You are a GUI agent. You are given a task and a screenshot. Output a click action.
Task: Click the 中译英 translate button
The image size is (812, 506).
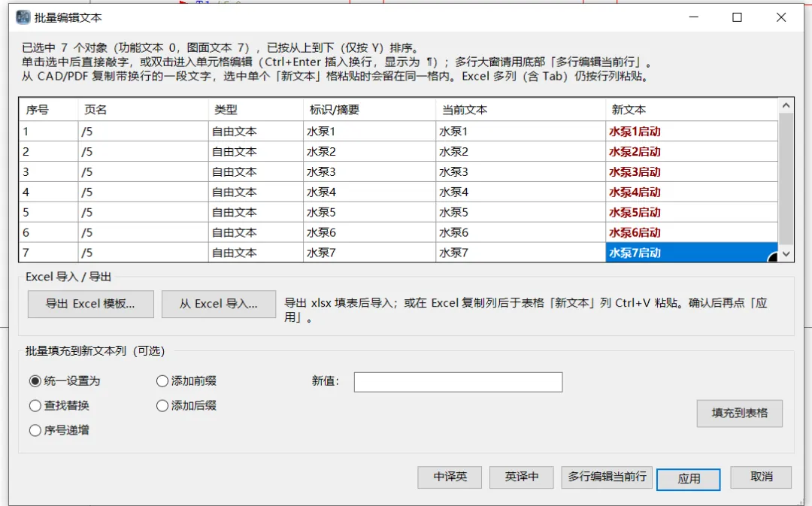pyautogui.click(x=450, y=477)
